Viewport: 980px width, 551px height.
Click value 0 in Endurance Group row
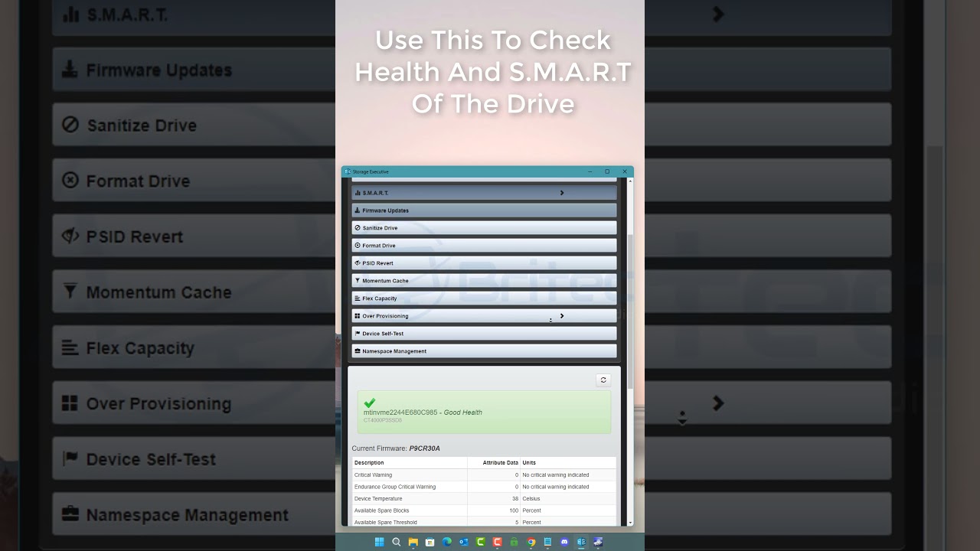pyautogui.click(x=517, y=487)
